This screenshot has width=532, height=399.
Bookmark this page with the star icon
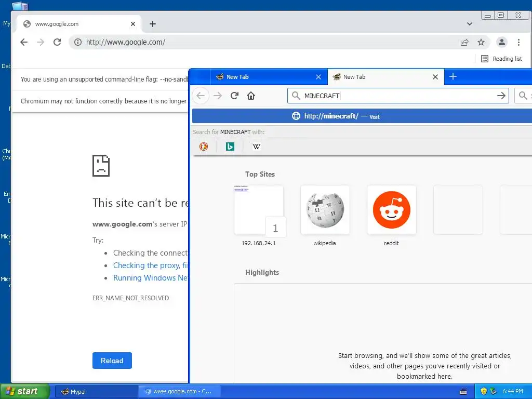coord(481,42)
